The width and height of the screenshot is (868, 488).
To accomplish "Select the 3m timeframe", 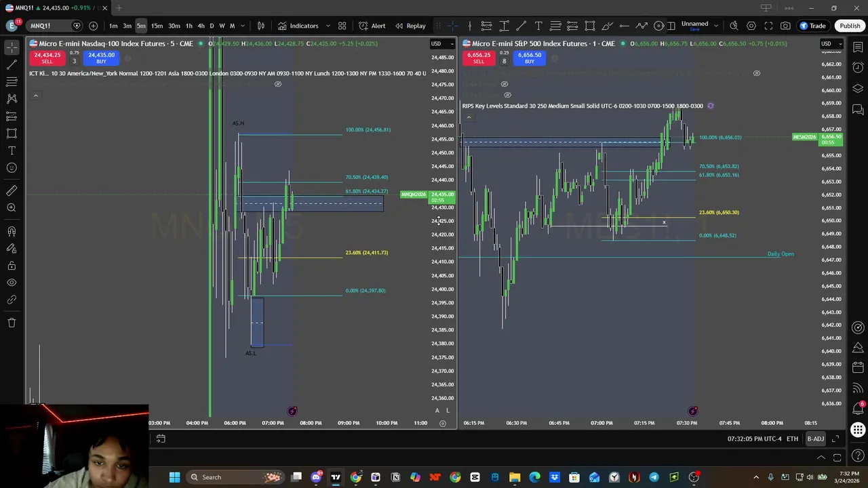I will [127, 26].
